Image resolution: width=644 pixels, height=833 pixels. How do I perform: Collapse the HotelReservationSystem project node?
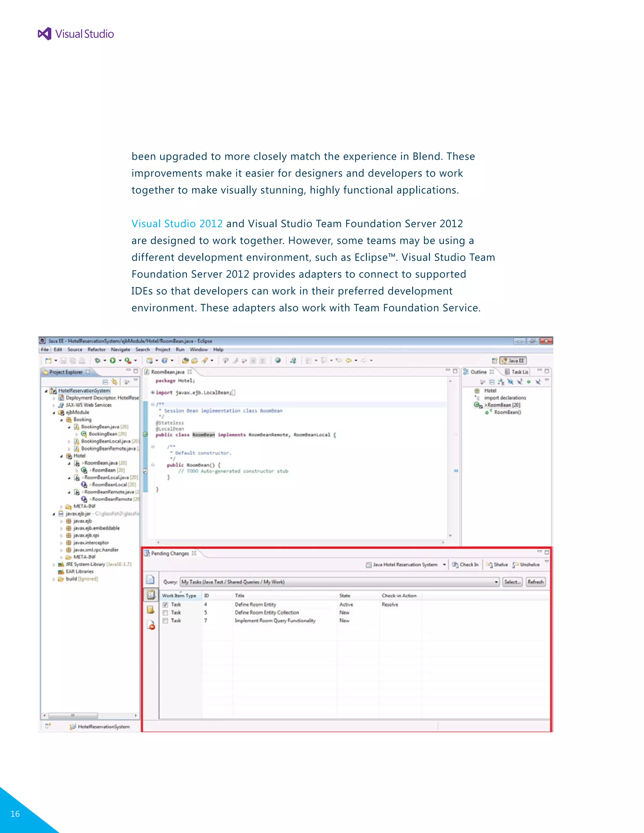tap(46, 391)
